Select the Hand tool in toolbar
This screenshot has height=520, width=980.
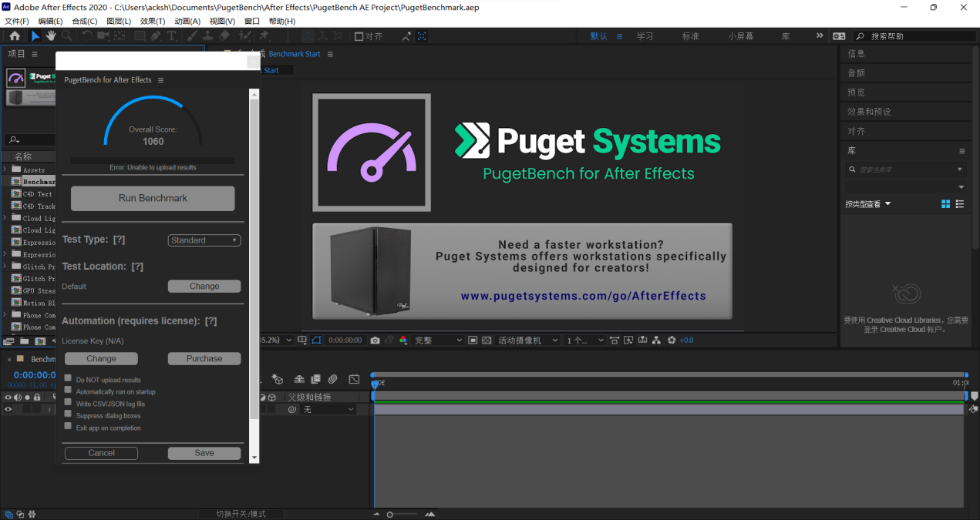pyautogui.click(x=51, y=36)
